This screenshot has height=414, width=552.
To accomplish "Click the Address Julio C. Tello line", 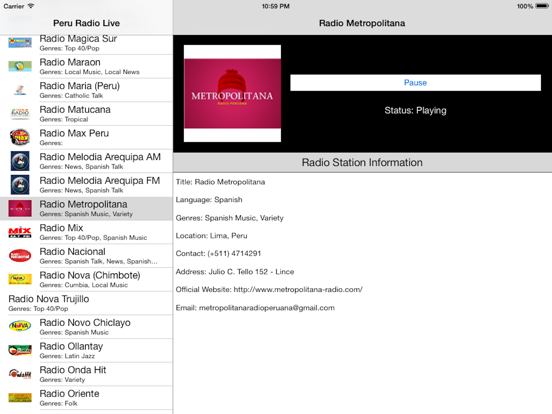I will [x=235, y=271].
